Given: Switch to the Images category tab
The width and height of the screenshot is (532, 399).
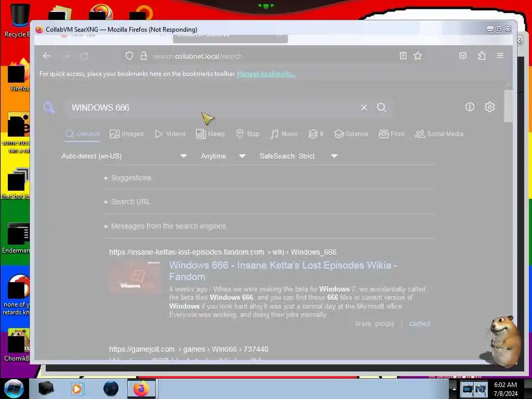Looking at the screenshot, I should [127, 134].
